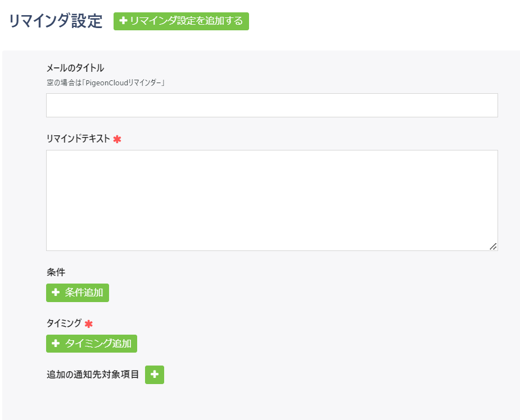Select the plus symbol in the condition add button
This screenshot has width=520, height=420.
(x=55, y=293)
